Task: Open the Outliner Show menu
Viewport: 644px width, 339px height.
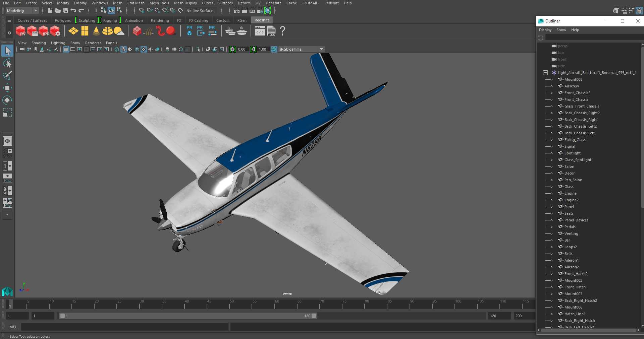Action: point(561,30)
